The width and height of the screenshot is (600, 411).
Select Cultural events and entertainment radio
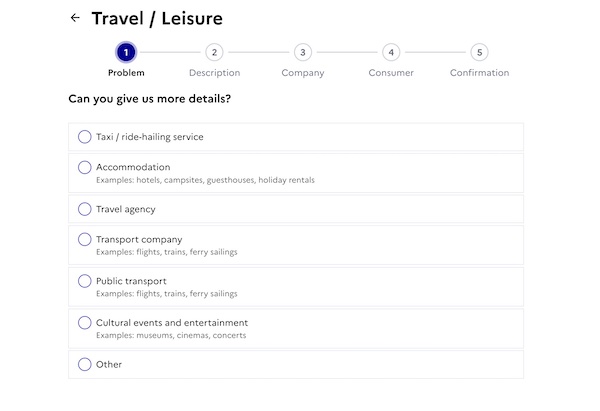tap(85, 322)
